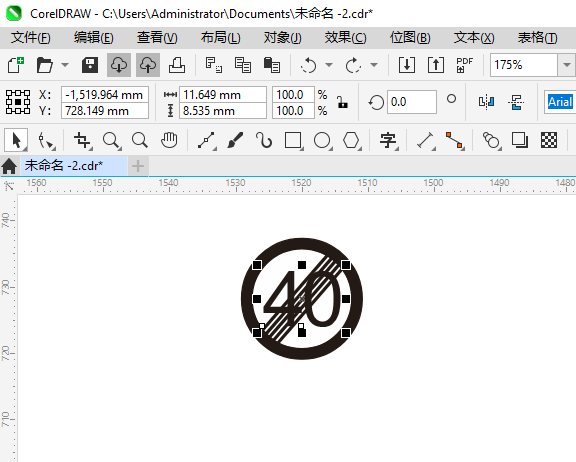Click the second magnifier zoom icon
Screen dimensions: 576x462
[x=140, y=140]
